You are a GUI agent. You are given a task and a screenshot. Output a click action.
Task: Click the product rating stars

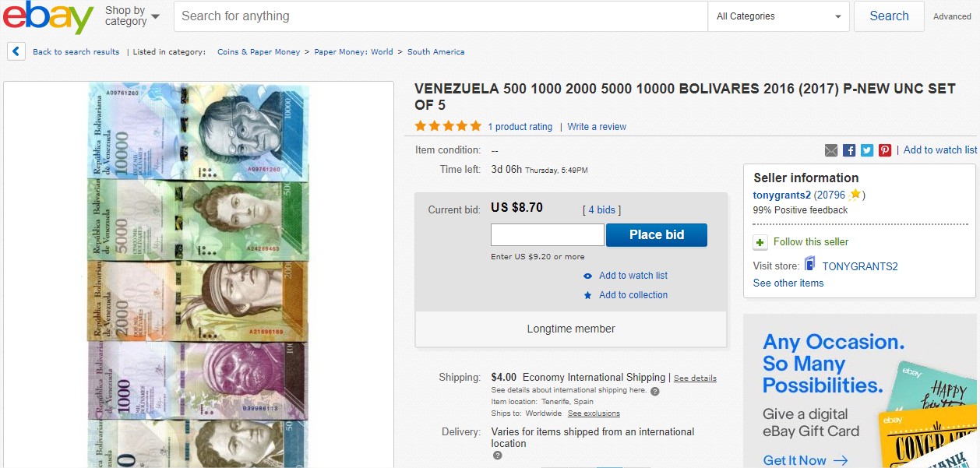(448, 126)
